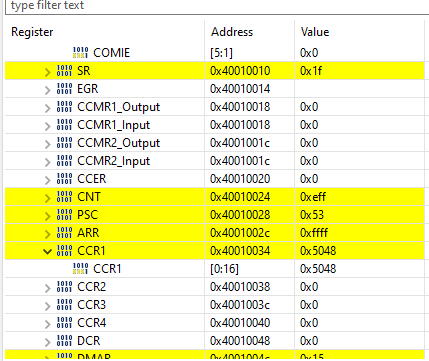
Task: Click CCR1 register value 0x5048 at 0x40010034
Action: (318, 251)
